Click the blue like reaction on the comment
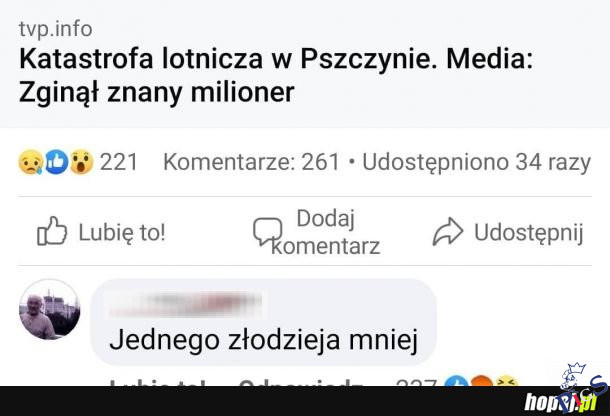This screenshot has width=610, height=416. point(457,382)
